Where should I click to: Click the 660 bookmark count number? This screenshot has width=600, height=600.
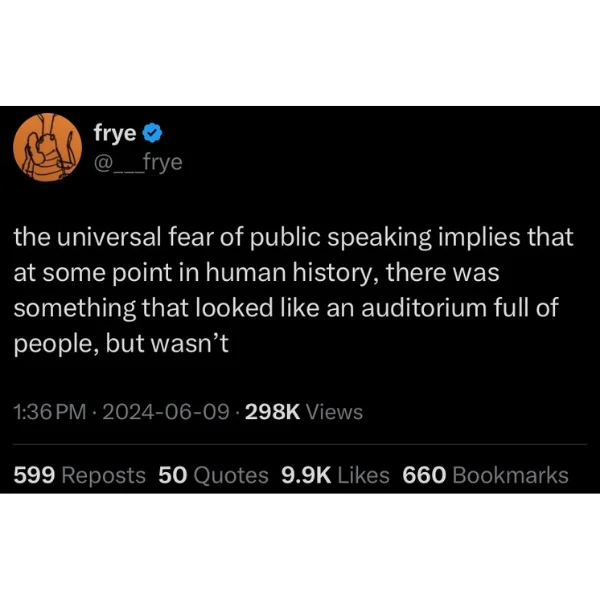(424, 475)
